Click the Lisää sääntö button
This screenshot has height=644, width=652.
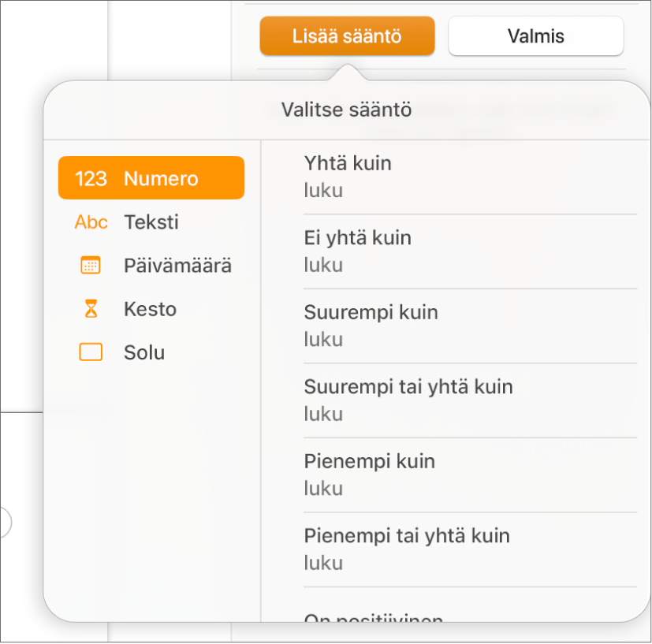347,36
